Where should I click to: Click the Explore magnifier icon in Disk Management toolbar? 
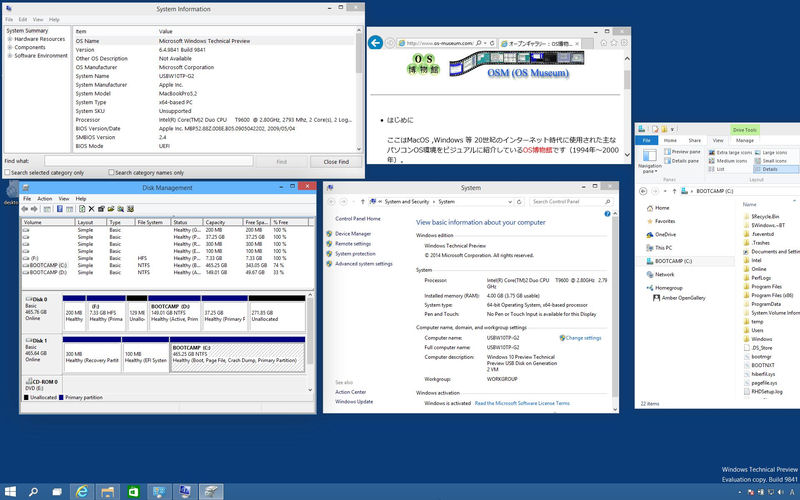[120, 209]
